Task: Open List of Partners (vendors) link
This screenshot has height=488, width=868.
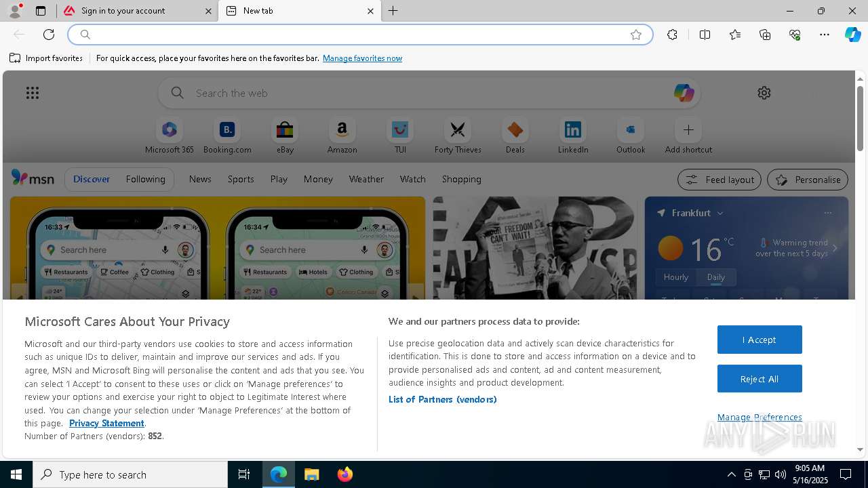Action: [x=443, y=399]
